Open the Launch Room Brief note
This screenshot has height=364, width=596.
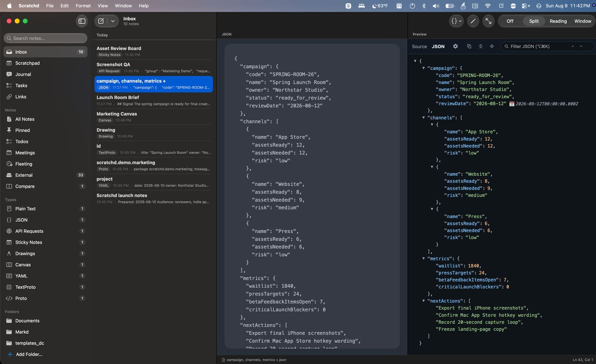coord(153,101)
